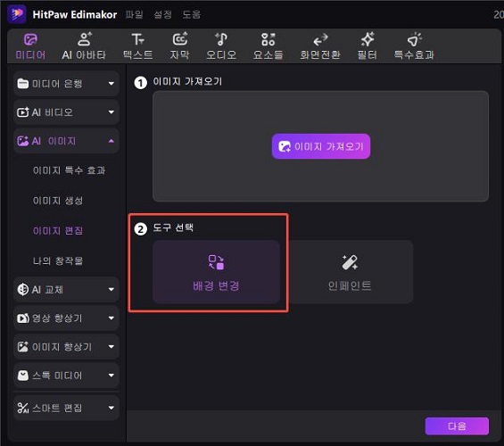Click the 다음 next button
This screenshot has width=504, height=446.
(x=457, y=426)
